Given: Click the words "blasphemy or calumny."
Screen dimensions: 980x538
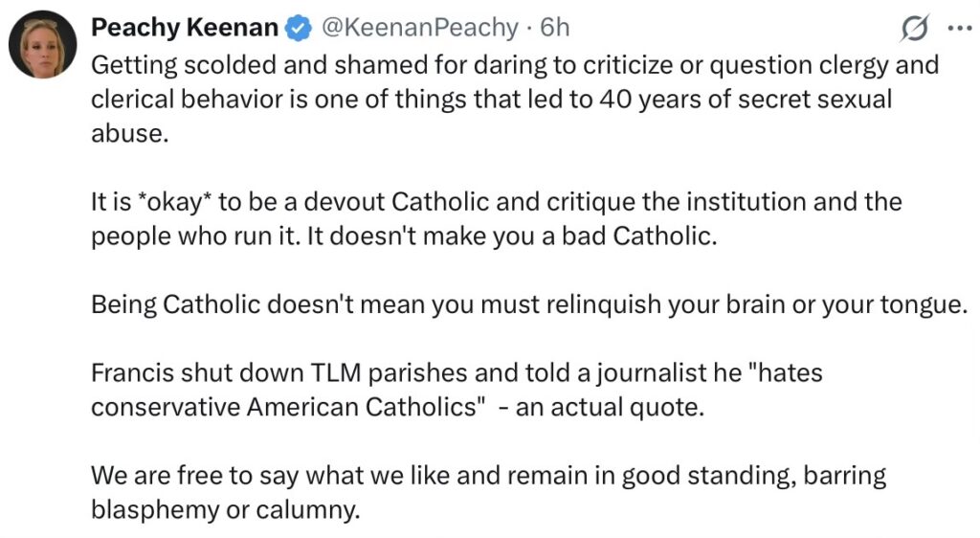Looking at the screenshot, I should (x=225, y=508).
